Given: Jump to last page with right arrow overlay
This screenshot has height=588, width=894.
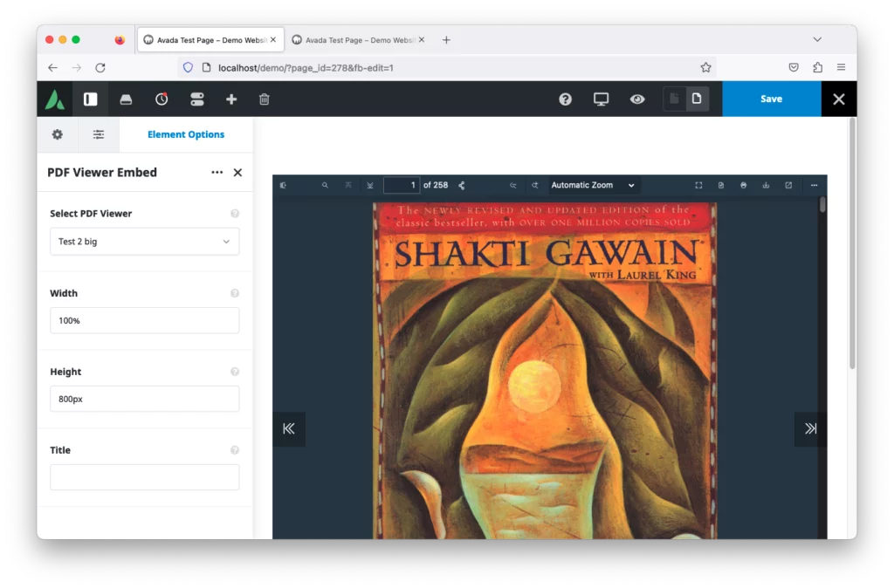Looking at the screenshot, I should coord(810,428).
